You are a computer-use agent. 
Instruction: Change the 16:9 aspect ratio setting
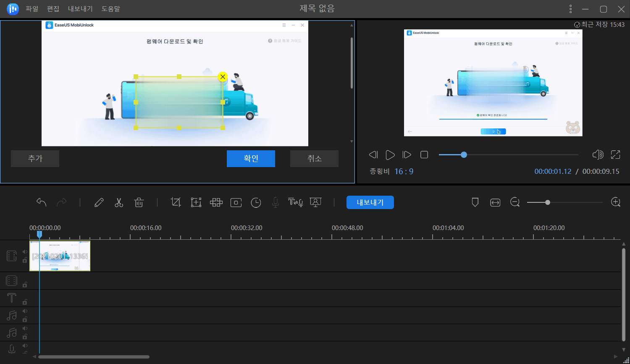pyautogui.click(x=404, y=171)
